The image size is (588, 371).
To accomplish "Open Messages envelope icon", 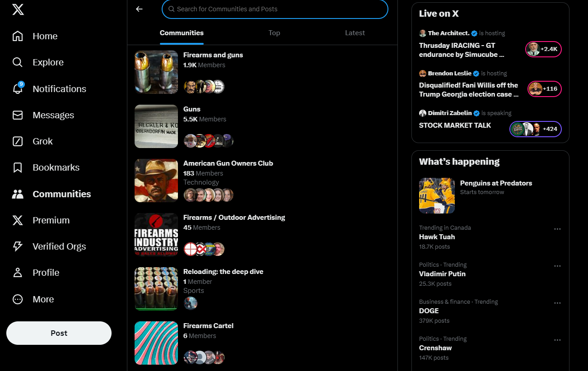I will click(18, 115).
